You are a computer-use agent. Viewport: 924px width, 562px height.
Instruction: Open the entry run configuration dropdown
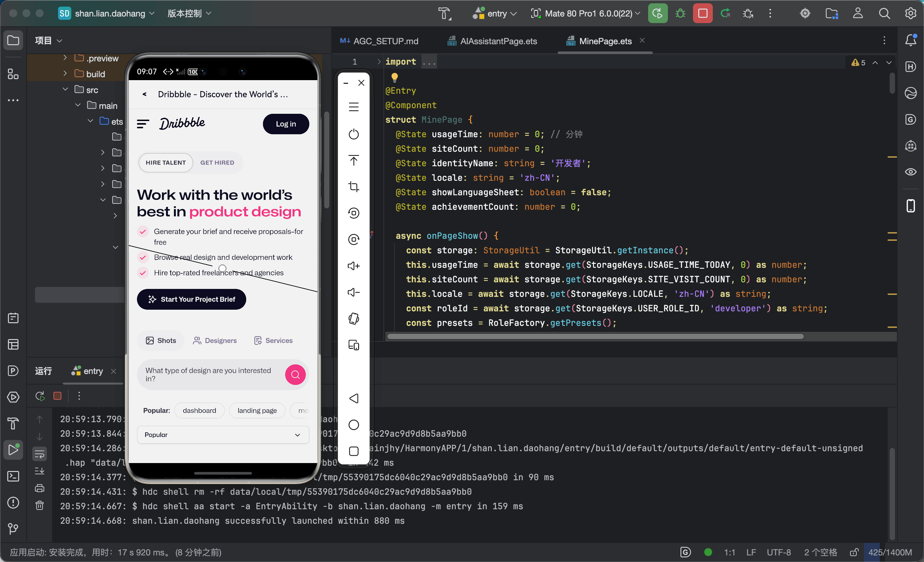pos(495,14)
